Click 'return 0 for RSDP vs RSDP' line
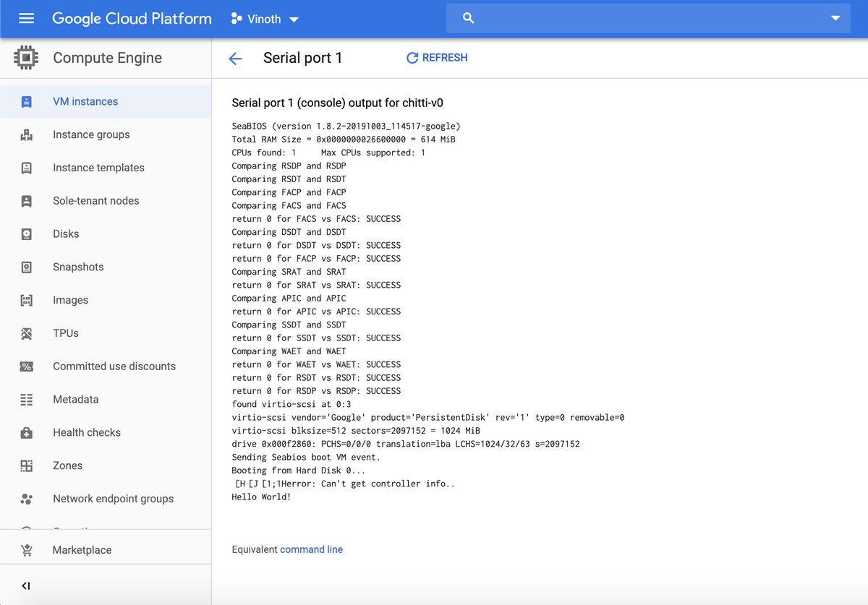This screenshot has height=605, width=868. tap(316, 391)
